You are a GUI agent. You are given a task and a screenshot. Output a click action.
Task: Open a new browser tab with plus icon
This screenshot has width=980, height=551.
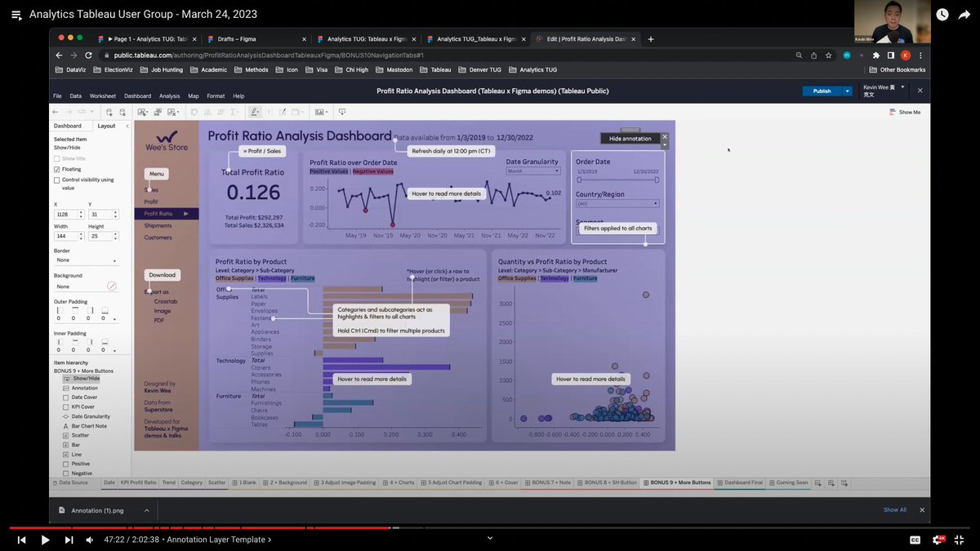point(651,38)
